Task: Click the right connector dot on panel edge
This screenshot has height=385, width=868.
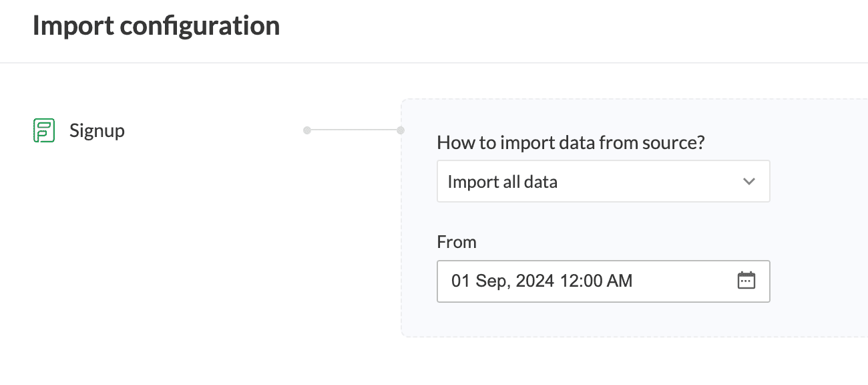Action: coord(401,130)
